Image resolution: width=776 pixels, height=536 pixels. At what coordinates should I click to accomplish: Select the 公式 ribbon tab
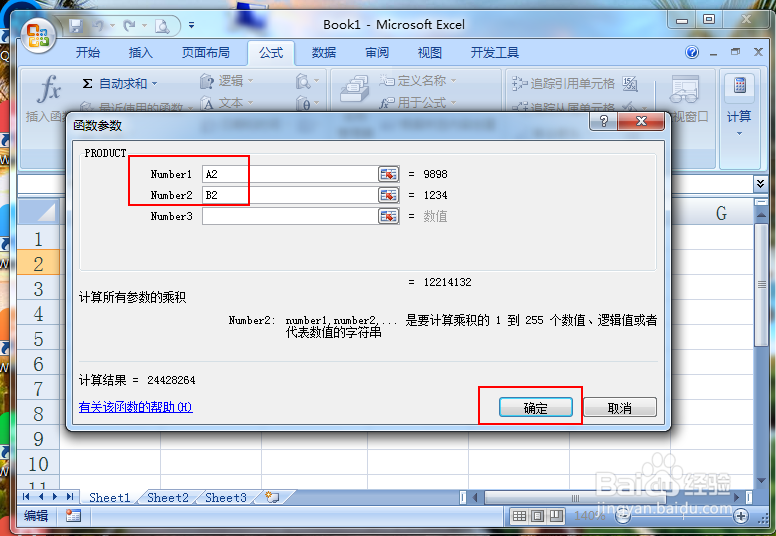click(271, 52)
